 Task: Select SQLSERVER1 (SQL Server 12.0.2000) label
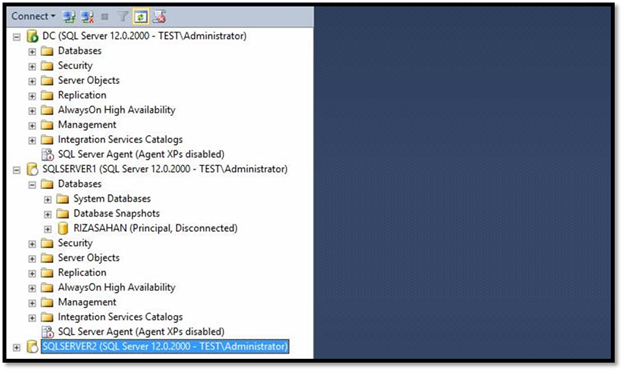(x=165, y=169)
